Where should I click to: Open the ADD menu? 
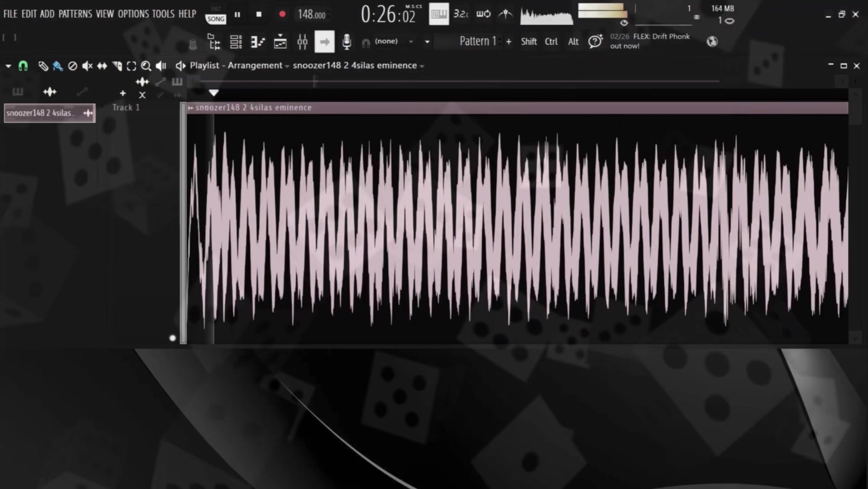click(x=47, y=14)
